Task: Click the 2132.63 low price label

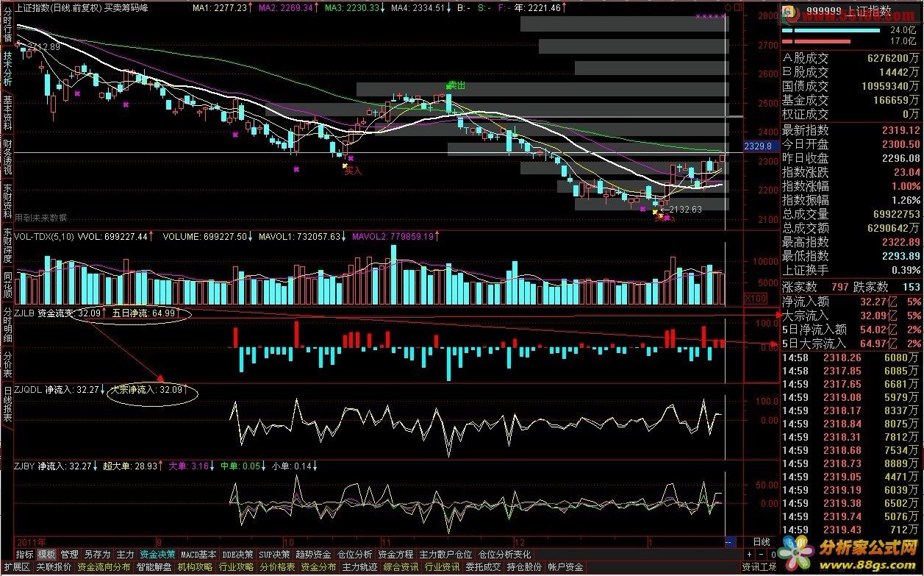Action: [x=685, y=210]
